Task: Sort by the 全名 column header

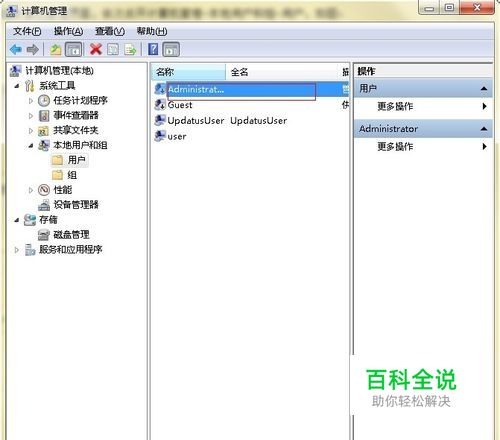Action: click(283, 72)
